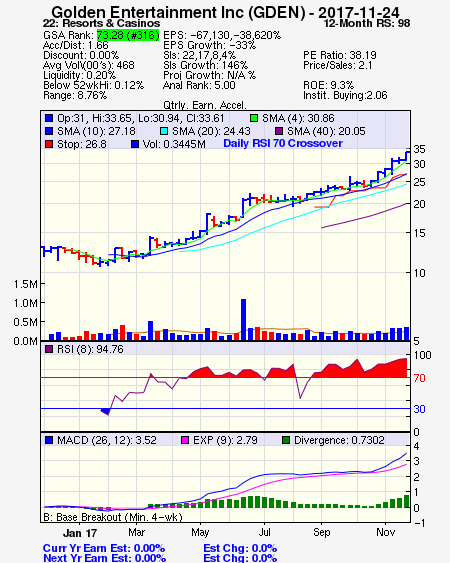The height and width of the screenshot is (563, 450).
Task: Click the tallest blue volume spike bar
Action: click(x=243, y=320)
